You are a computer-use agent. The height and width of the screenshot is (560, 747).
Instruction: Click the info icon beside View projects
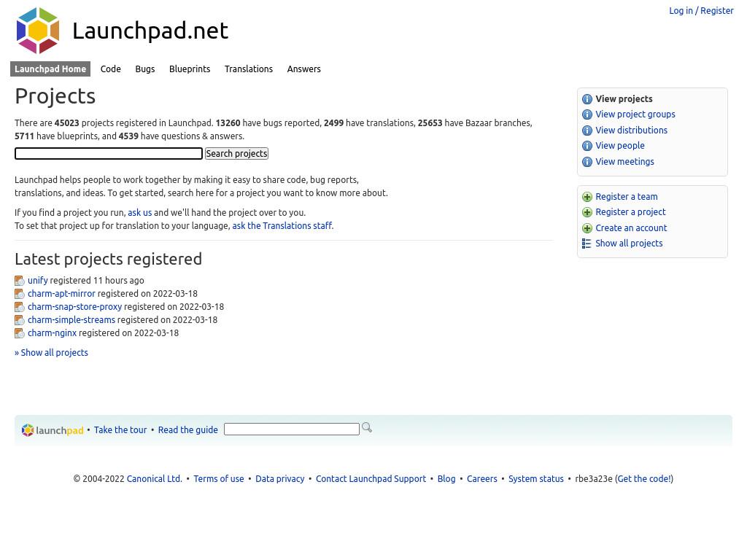point(587,99)
